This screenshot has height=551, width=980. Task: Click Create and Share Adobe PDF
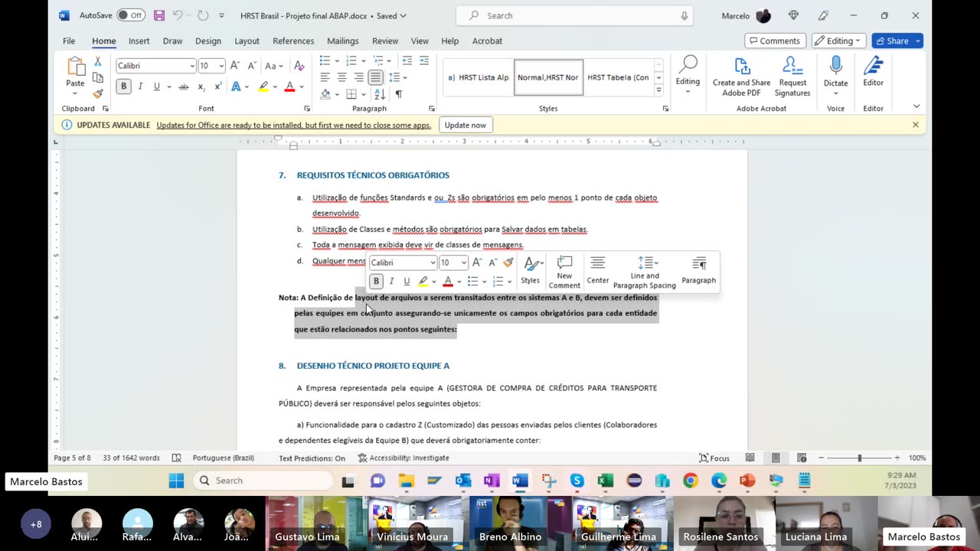(x=741, y=77)
